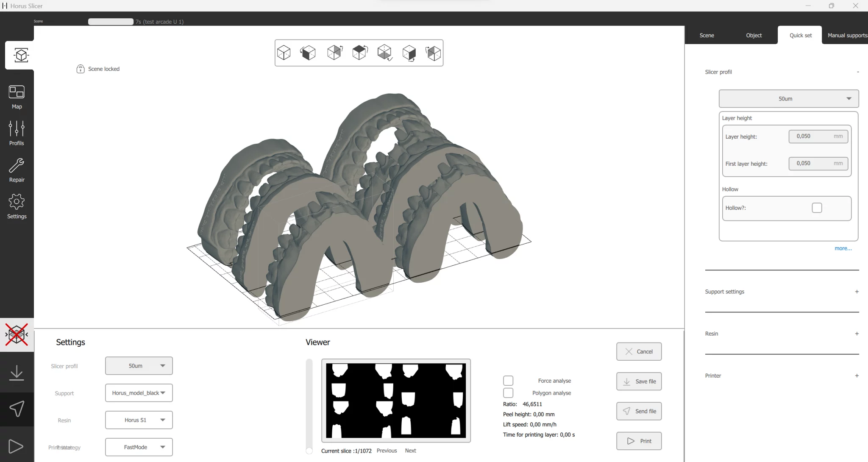Open the FastMode print strategy dropdown
The height and width of the screenshot is (462, 868).
139,447
